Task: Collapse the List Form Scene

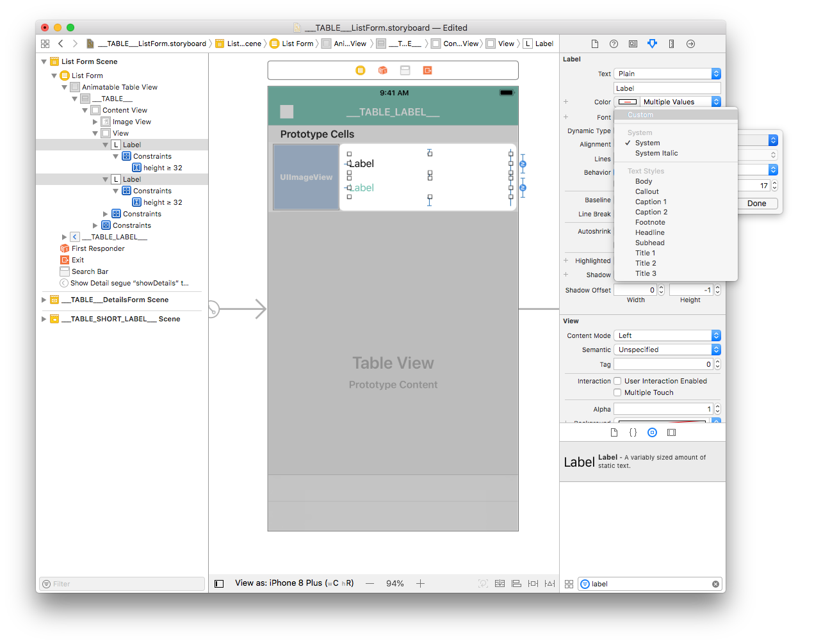Action: [x=44, y=61]
